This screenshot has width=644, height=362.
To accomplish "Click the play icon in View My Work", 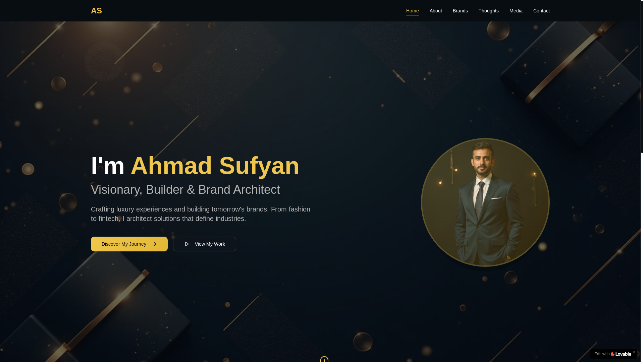I will point(187,244).
